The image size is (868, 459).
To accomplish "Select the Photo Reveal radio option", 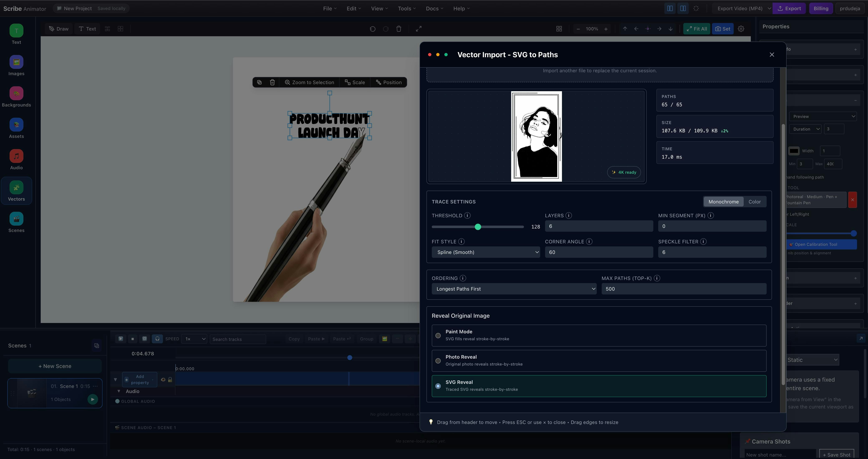I will [438, 361].
